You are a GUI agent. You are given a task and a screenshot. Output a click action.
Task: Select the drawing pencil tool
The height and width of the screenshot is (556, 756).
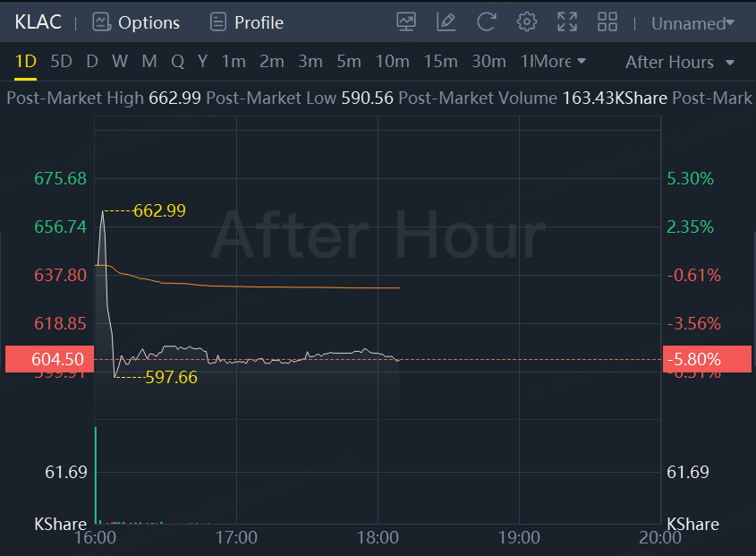tap(446, 22)
